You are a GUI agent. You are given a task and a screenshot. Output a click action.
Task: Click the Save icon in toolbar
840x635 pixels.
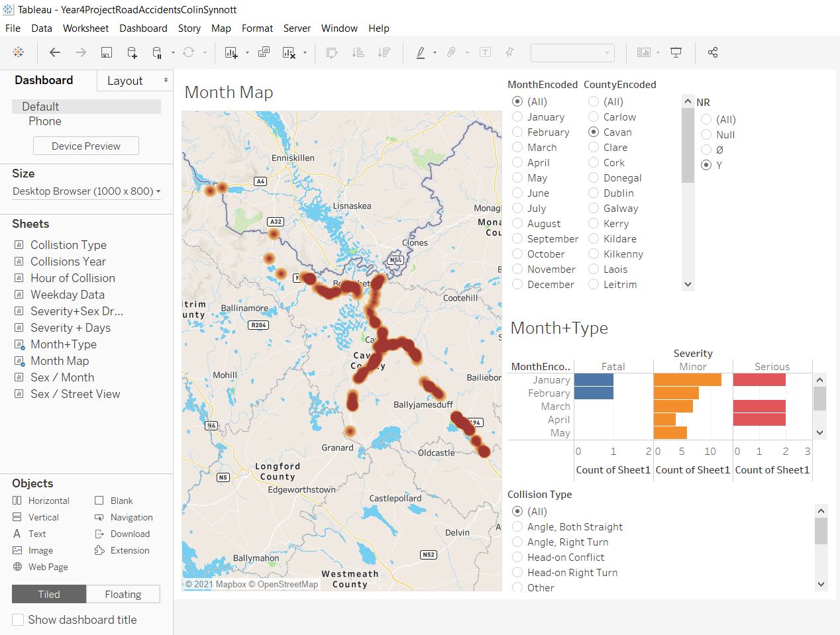point(106,52)
